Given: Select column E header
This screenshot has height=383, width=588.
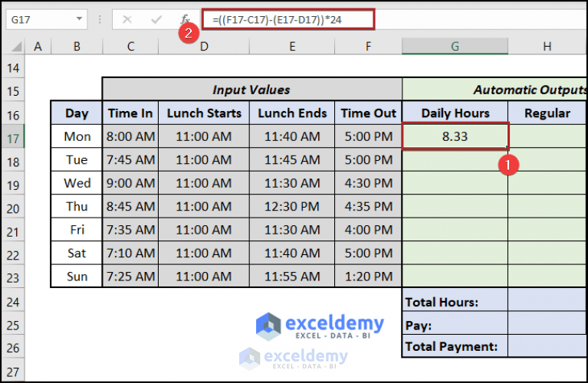Looking at the screenshot, I should click(292, 47).
